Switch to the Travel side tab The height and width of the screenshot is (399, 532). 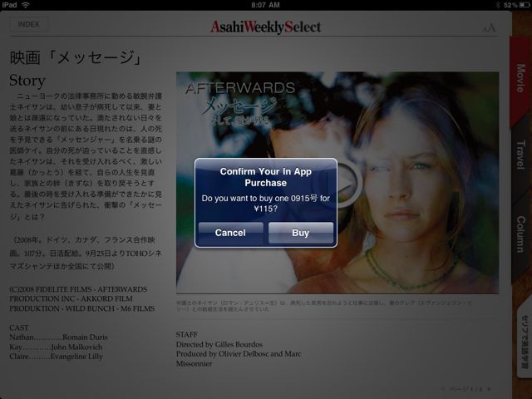pyautogui.click(x=520, y=155)
